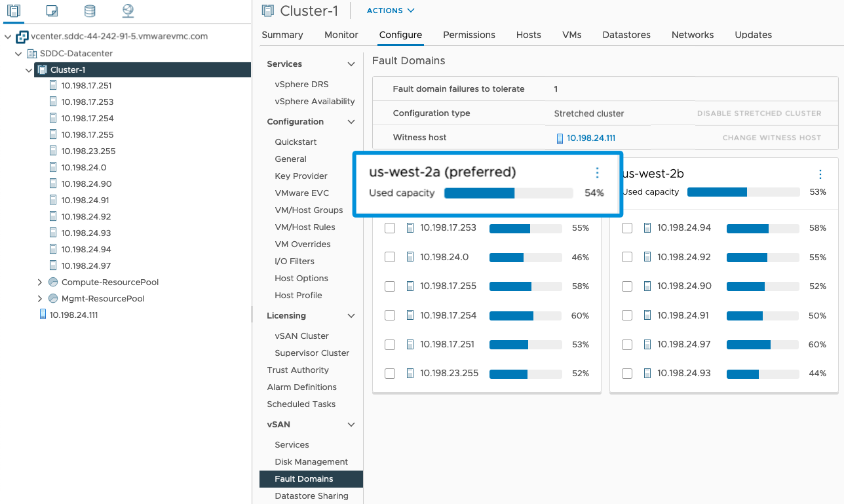Open the VMs and Templates inventory view
Viewport: 844px width, 504px height.
(x=52, y=10)
